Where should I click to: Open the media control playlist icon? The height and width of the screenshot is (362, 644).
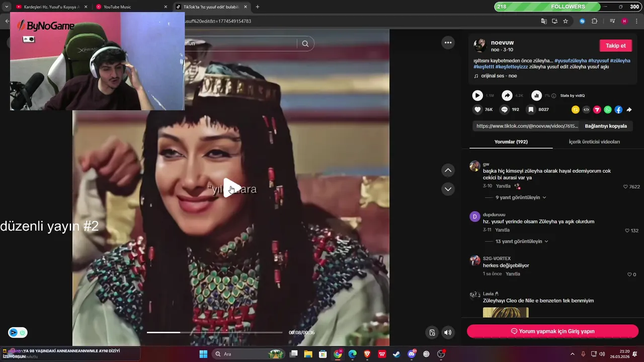tap(612, 21)
